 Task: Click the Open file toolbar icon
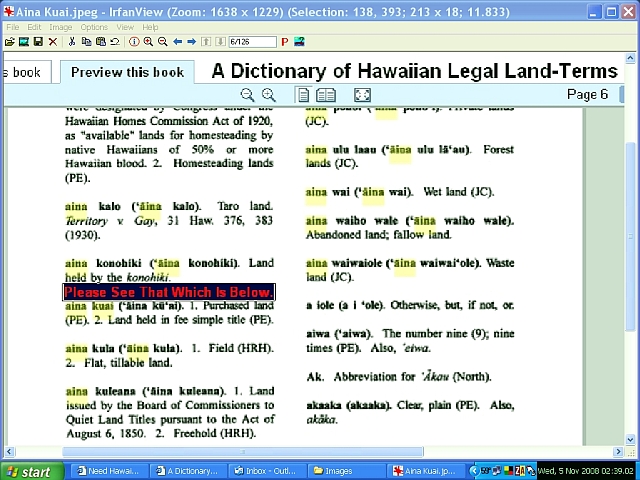tap(9, 42)
